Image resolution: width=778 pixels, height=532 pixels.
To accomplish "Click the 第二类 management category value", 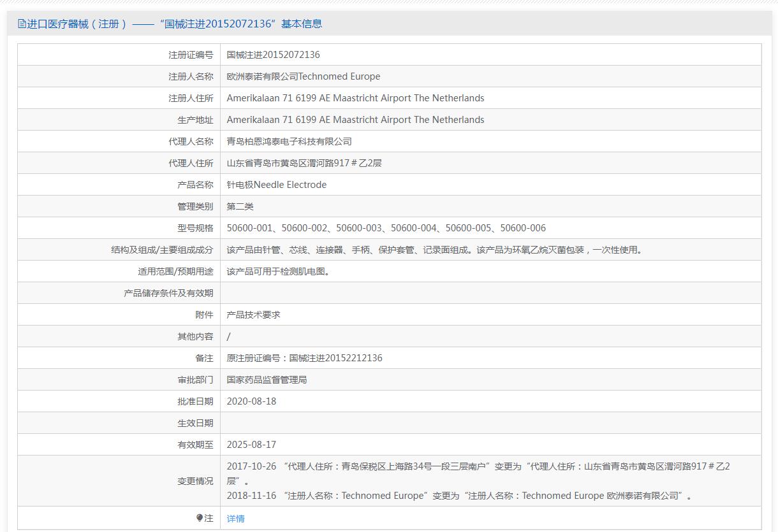I will pos(240,206).
